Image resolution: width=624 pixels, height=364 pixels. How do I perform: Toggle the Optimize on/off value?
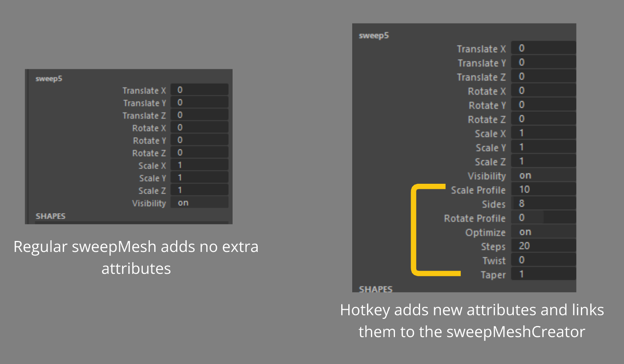pos(543,232)
